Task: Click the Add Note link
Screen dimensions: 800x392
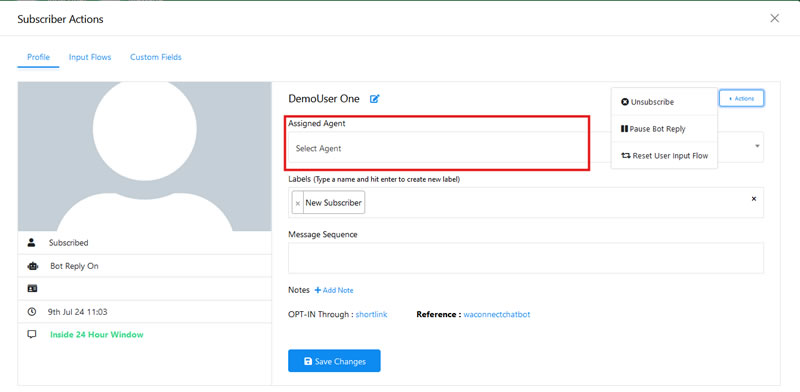Action: (x=334, y=290)
